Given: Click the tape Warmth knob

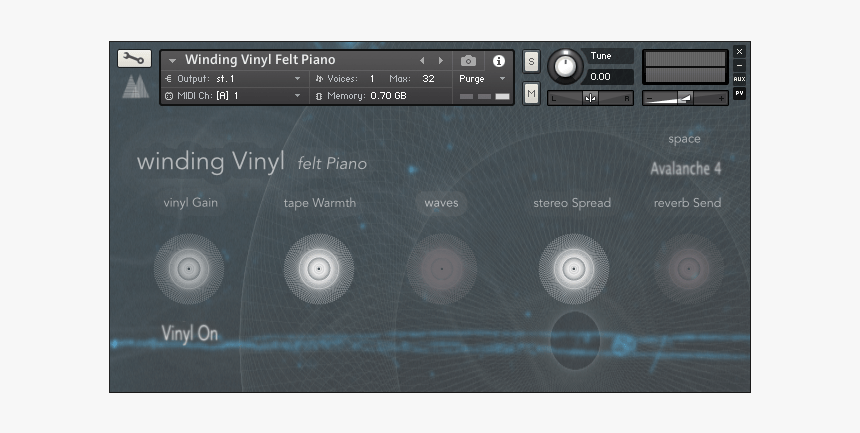Looking at the screenshot, I should [319, 269].
